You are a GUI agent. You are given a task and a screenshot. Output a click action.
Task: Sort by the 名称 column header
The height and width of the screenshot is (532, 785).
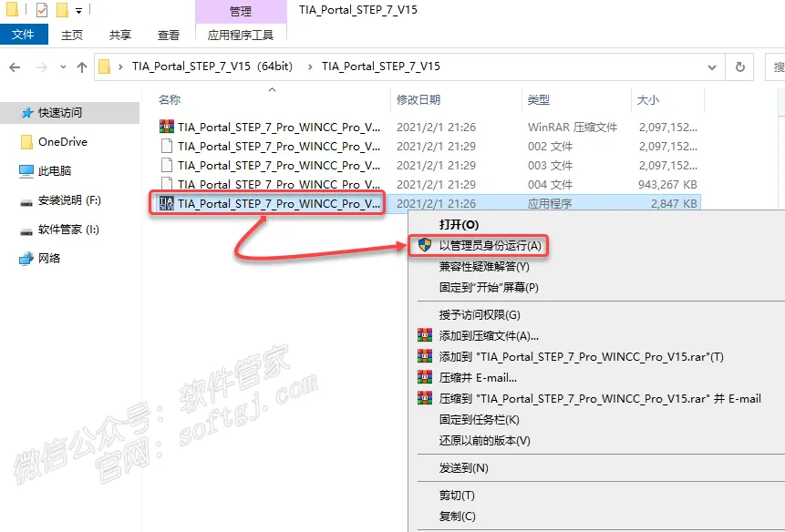(x=170, y=100)
